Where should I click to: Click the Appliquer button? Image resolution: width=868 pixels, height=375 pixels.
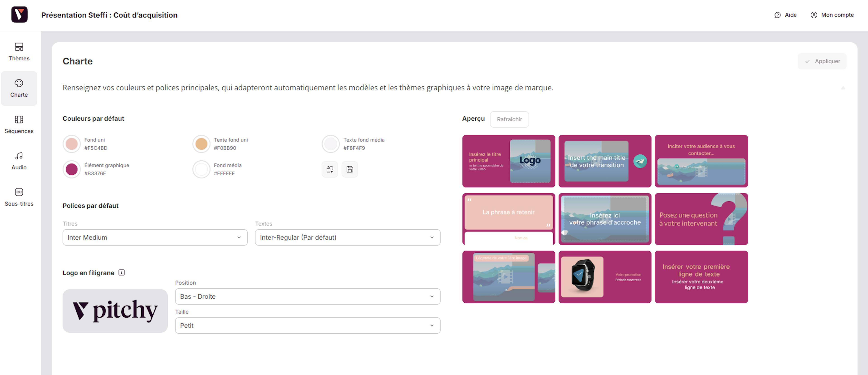pyautogui.click(x=822, y=61)
